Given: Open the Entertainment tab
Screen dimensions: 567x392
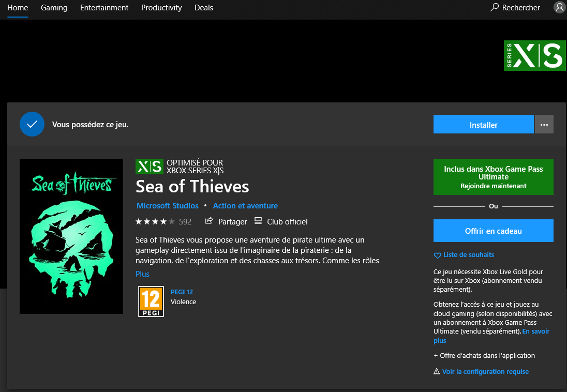Looking at the screenshot, I should [x=104, y=8].
